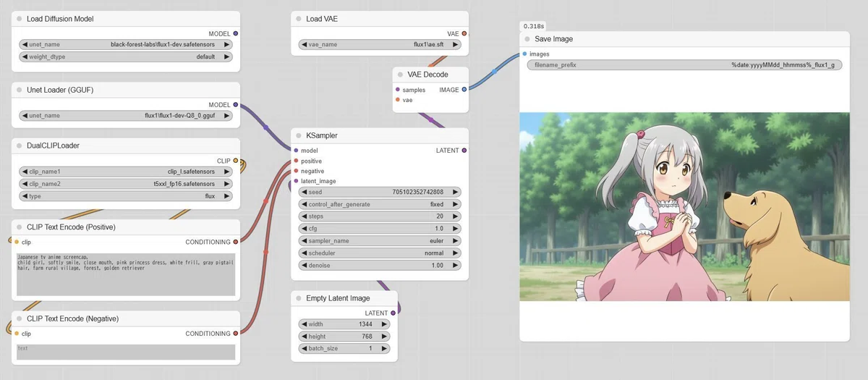Viewport: 868px width, 380px height.
Task: Click the IMAGE output socket on VAE Decode
Action: (464, 90)
